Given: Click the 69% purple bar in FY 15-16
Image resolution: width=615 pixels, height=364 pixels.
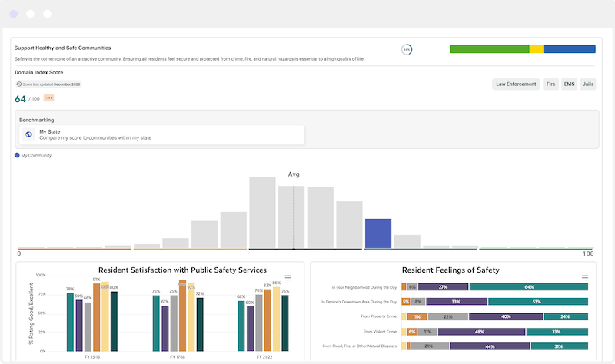Looking at the screenshot, I should click(79, 325).
